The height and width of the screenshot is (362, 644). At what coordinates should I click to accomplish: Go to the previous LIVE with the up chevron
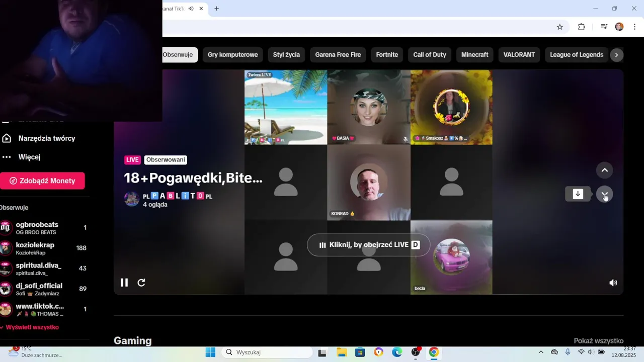pos(605,170)
